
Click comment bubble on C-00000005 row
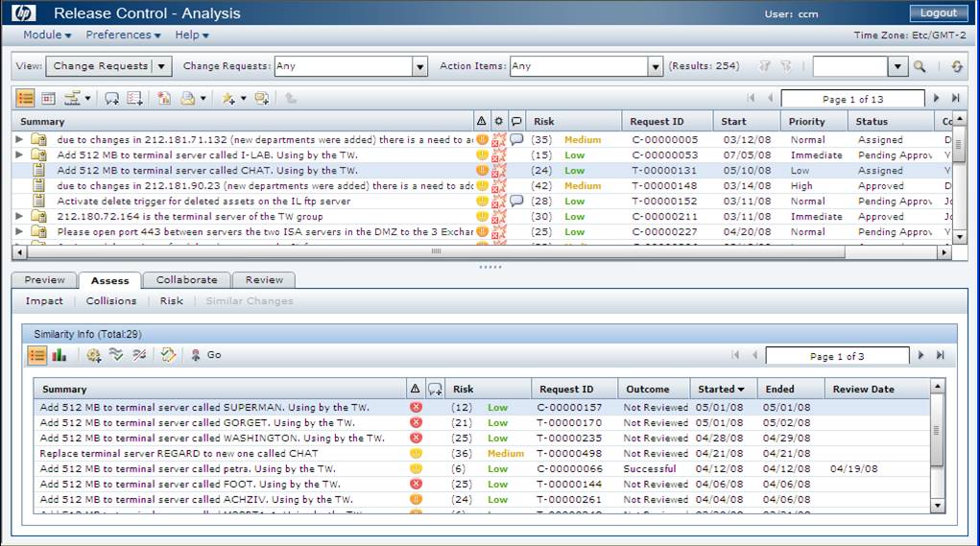[516, 139]
